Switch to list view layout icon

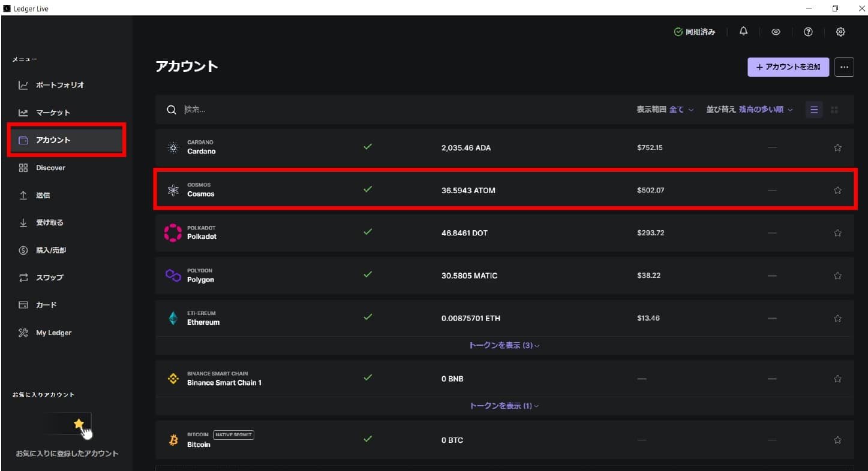click(x=814, y=110)
